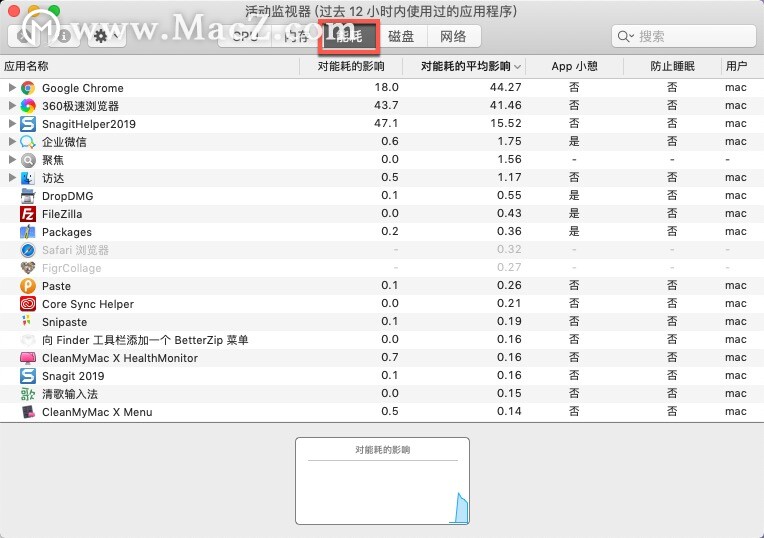Select the DropDMG row name
Image resolution: width=764 pixels, height=538 pixels.
68,196
